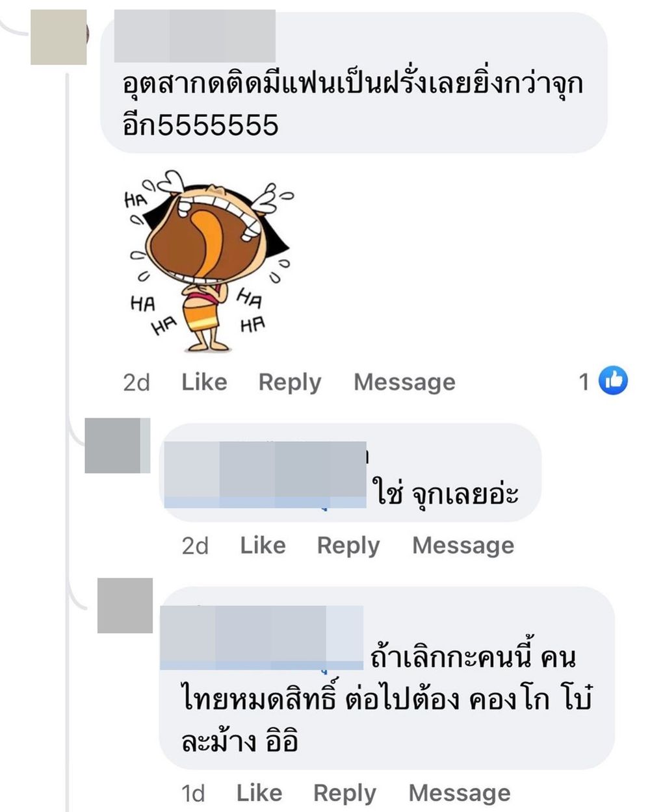View the reaction count 1 on first comment
This screenshot has height=812, width=650.
click(584, 382)
